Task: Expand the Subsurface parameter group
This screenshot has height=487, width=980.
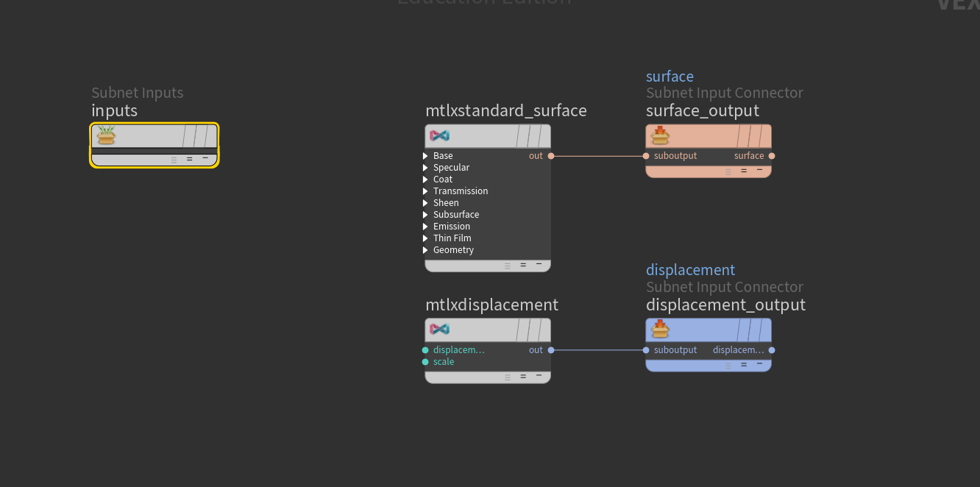Action: [x=425, y=215]
